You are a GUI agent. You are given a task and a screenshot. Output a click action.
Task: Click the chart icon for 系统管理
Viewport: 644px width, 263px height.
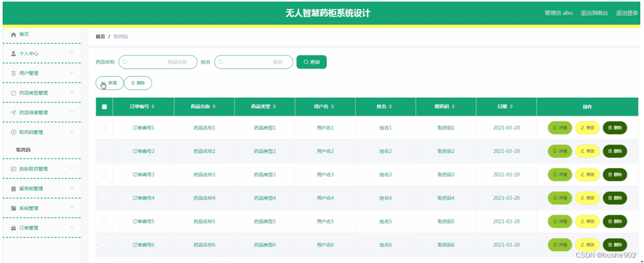tap(14, 208)
